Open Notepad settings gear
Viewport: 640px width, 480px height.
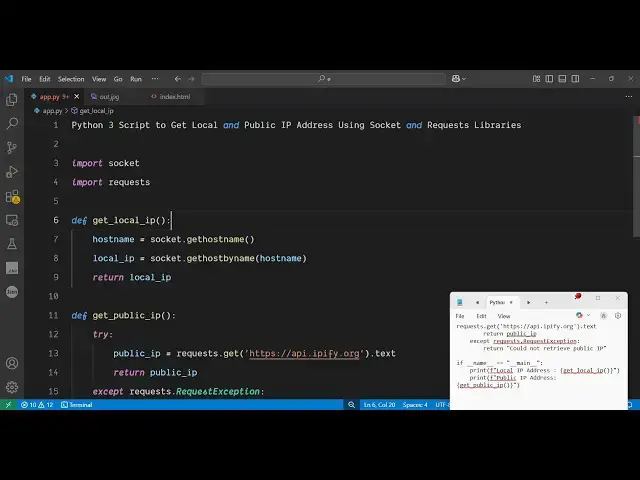click(618, 316)
